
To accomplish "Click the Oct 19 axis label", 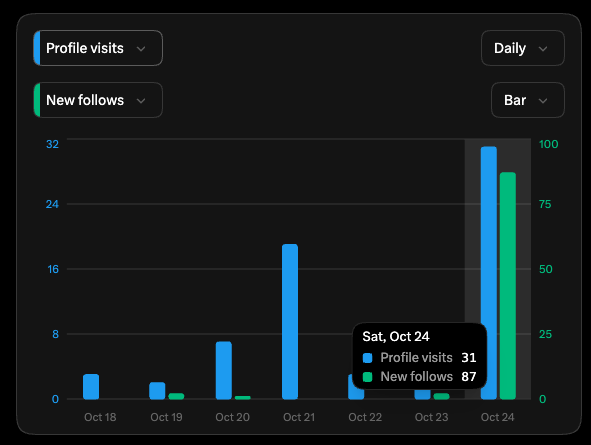I will pos(166,417).
